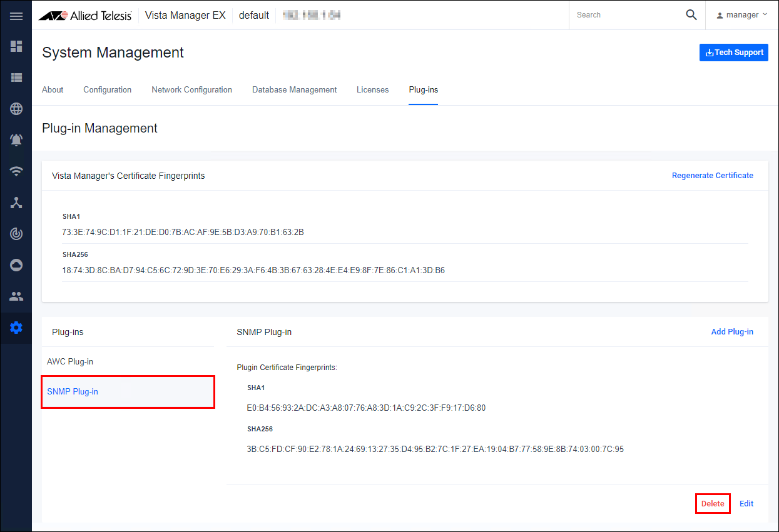Switch to the Database Management tab
This screenshot has height=532, width=779.
point(294,90)
